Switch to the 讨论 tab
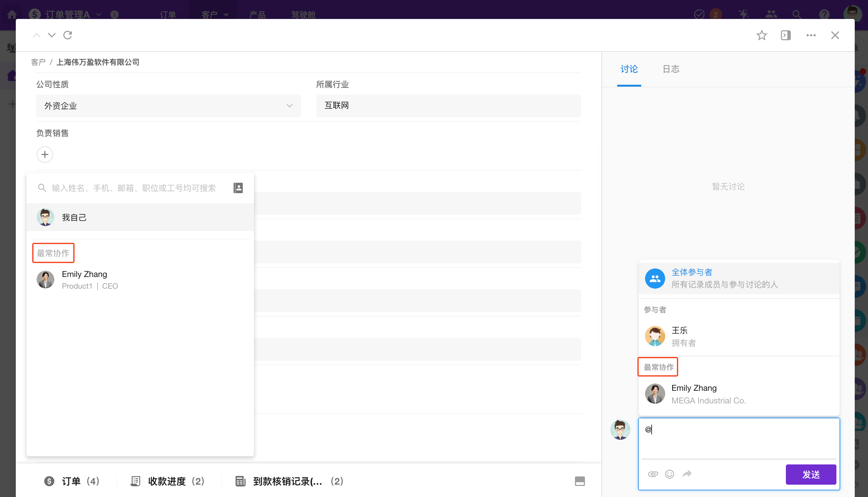Image resolution: width=868 pixels, height=497 pixels. point(629,69)
